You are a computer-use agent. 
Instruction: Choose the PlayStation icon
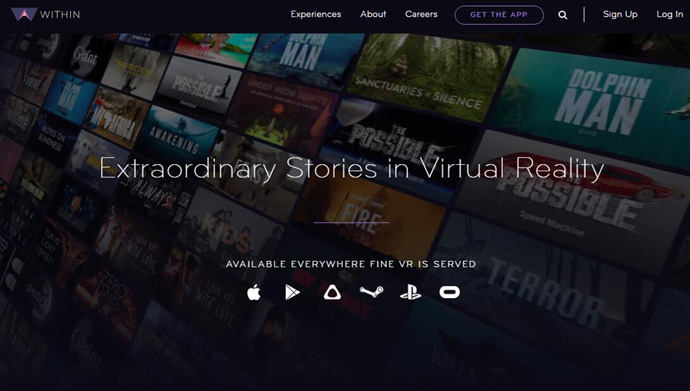410,292
